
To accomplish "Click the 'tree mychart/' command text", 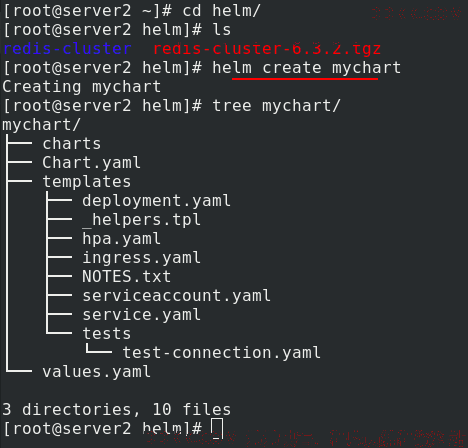I will [276, 106].
